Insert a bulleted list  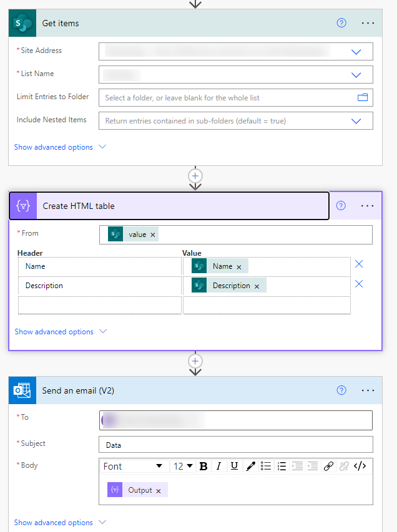pyautogui.click(x=266, y=466)
